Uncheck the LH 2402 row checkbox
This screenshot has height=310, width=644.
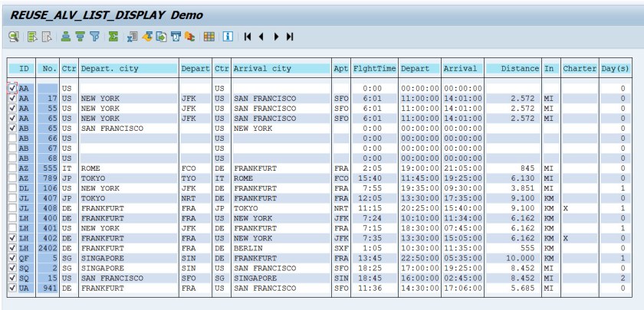pos(12,248)
